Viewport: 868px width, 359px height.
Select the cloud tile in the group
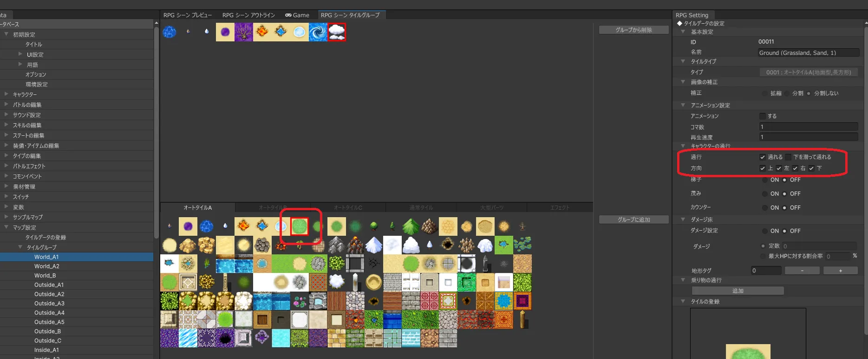tap(337, 32)
